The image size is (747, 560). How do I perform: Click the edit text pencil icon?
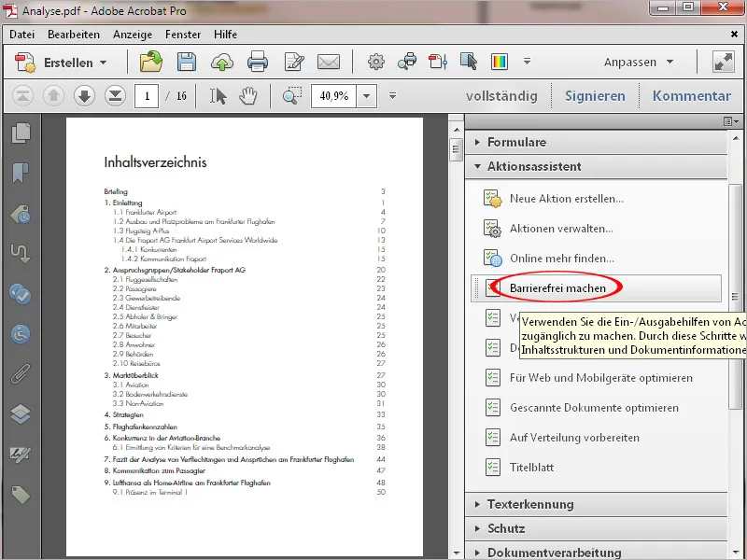(x=294, y=63)
